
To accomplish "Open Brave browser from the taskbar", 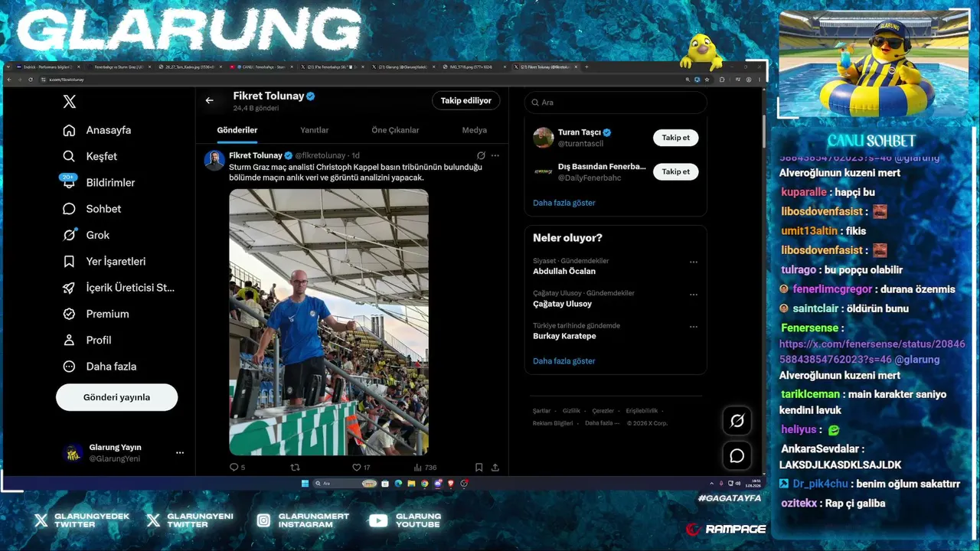I will [451, 484].
